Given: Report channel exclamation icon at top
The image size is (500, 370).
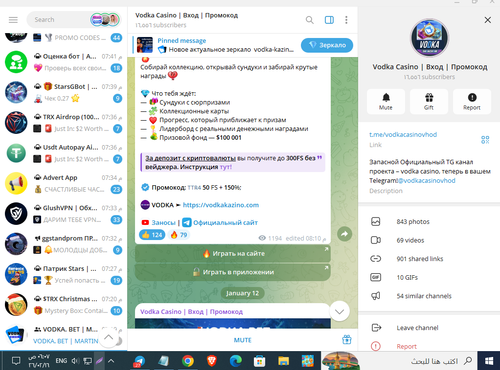Looking at the screenshot, I should (x=472, y=101).
